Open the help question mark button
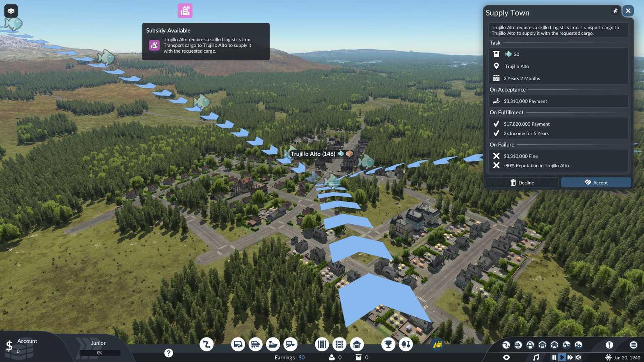The height and width of the screenshot is (362, 644). pyautogui.click(x=169, y=353)
